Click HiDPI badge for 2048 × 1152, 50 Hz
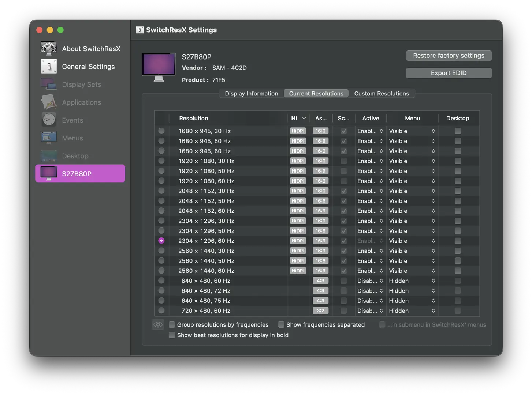 tap(298, 201)
